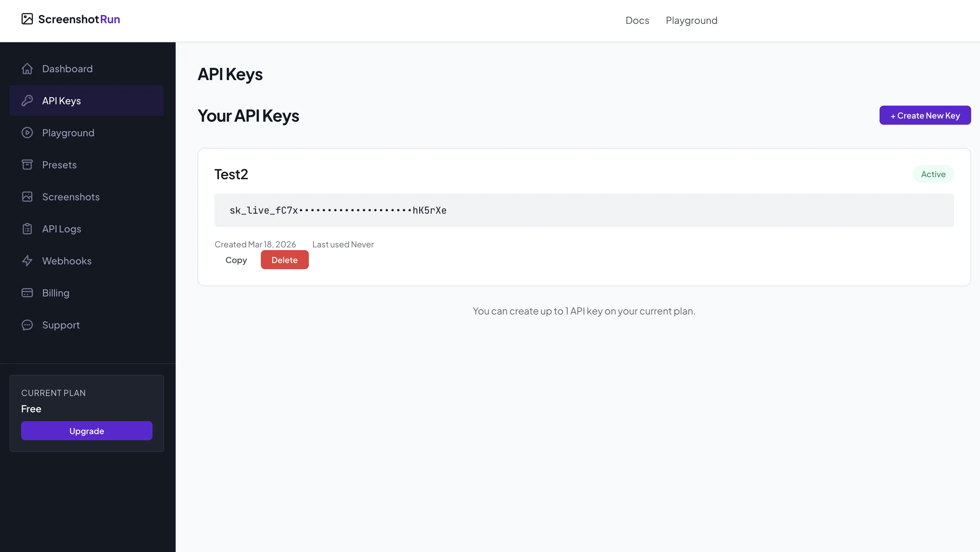Click the API Keys key icon
The width and height of the screenshot is (980, 552).
point(27,101)
